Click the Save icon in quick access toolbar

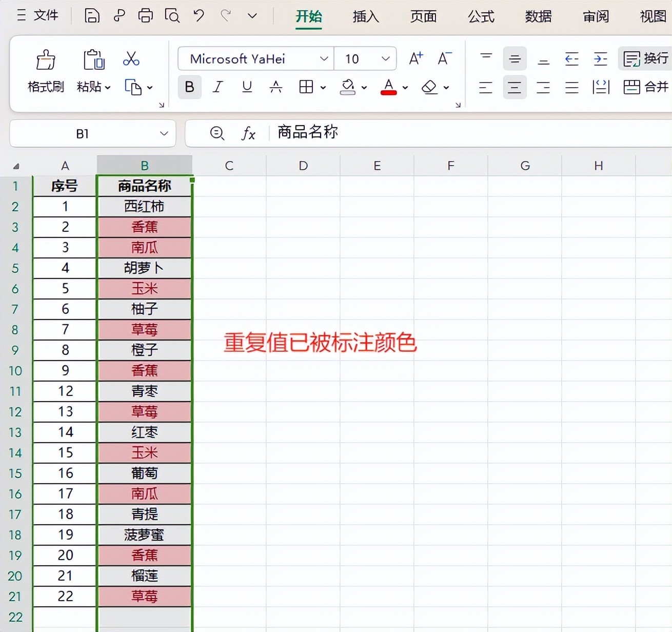[x=92, y=16]
